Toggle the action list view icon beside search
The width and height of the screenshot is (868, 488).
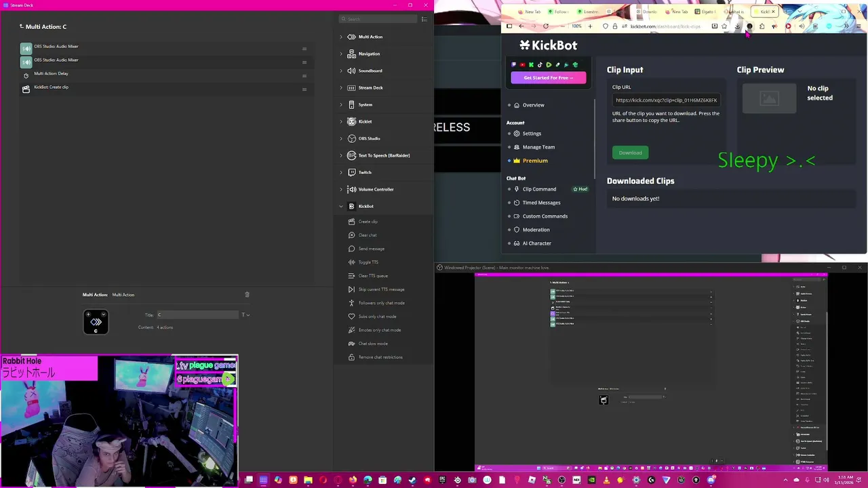(x=425, y=19)
